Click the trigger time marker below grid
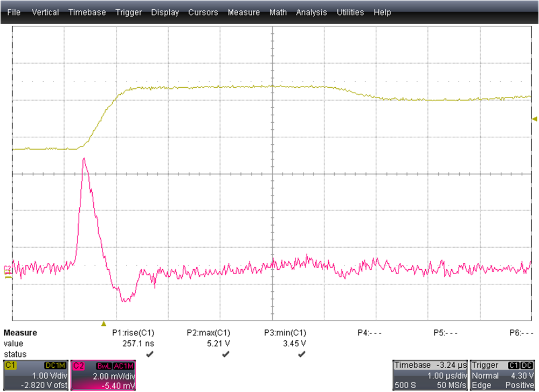 point(103,324)
